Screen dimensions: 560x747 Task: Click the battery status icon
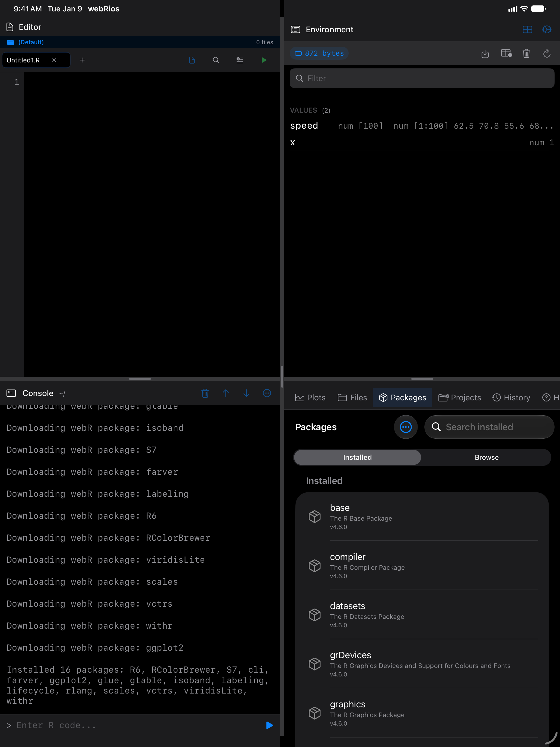coord(538,9)
